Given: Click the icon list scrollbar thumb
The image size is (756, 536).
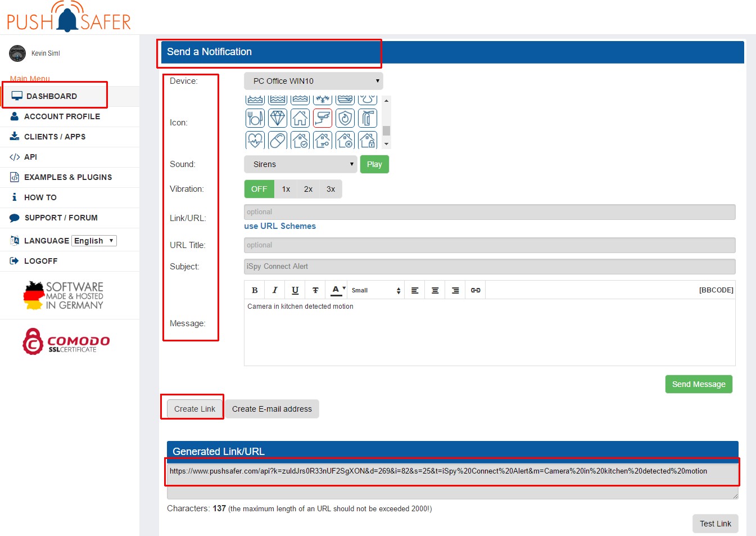Looking at the screenshot, I should click(386, 130).
